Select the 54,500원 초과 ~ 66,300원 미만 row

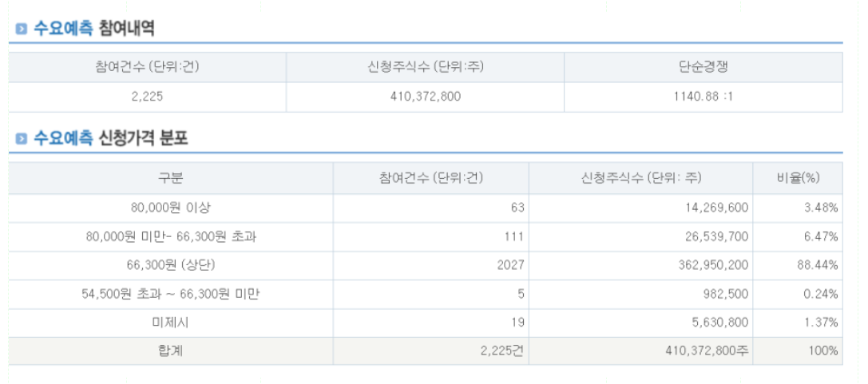[426, 295]
